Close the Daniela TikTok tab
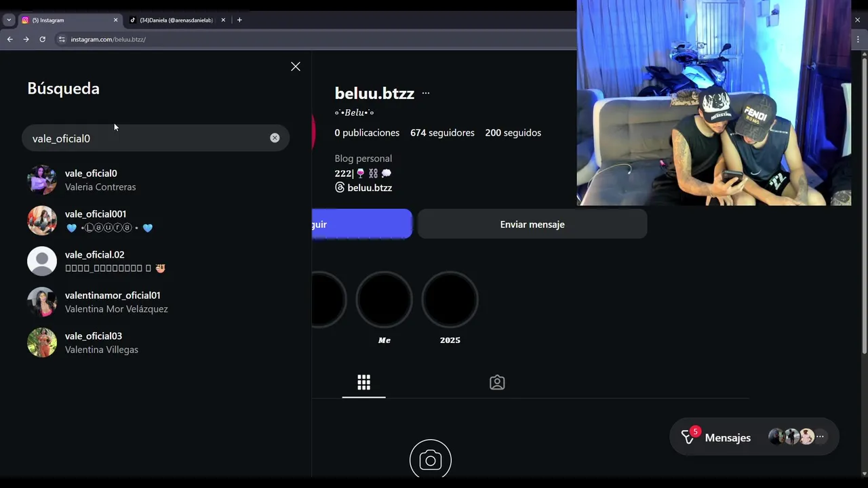 223,20
